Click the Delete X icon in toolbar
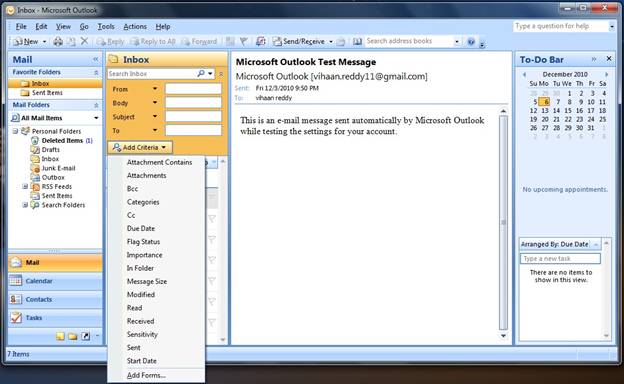 (84, 41)
